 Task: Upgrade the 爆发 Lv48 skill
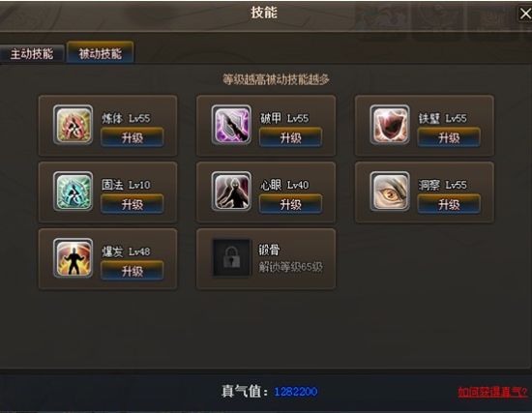133,271
